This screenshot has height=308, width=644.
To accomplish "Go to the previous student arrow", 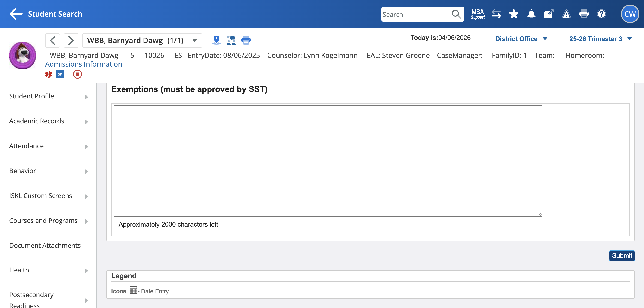I will click(x=52, y=40).
